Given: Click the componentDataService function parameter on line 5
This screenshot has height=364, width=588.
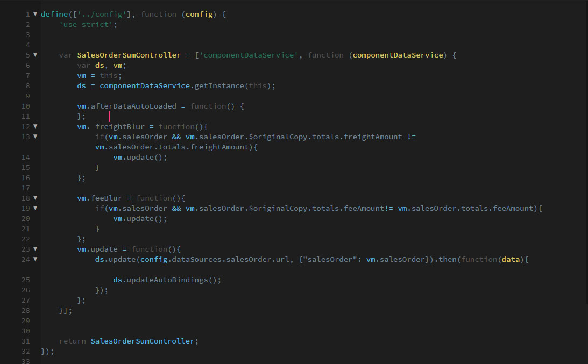Looking at the screenshot, I should pos(398,55).
